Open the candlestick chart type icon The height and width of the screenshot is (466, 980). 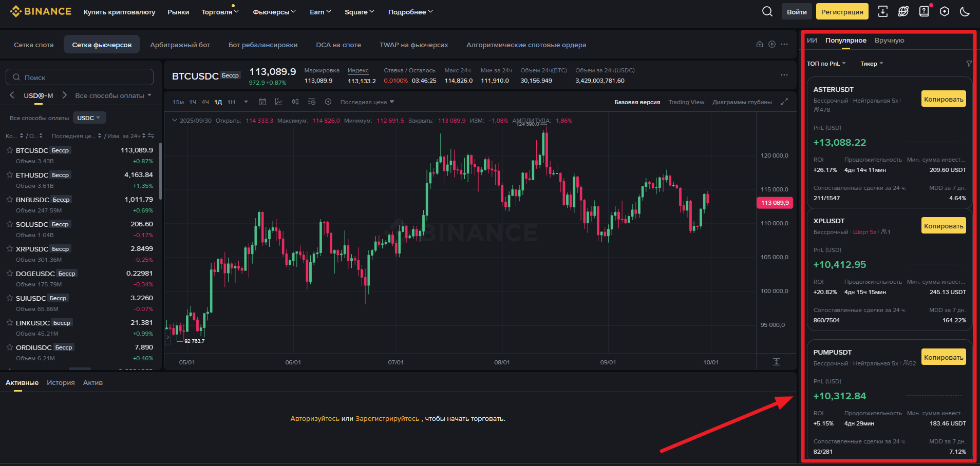coord(295,102)
